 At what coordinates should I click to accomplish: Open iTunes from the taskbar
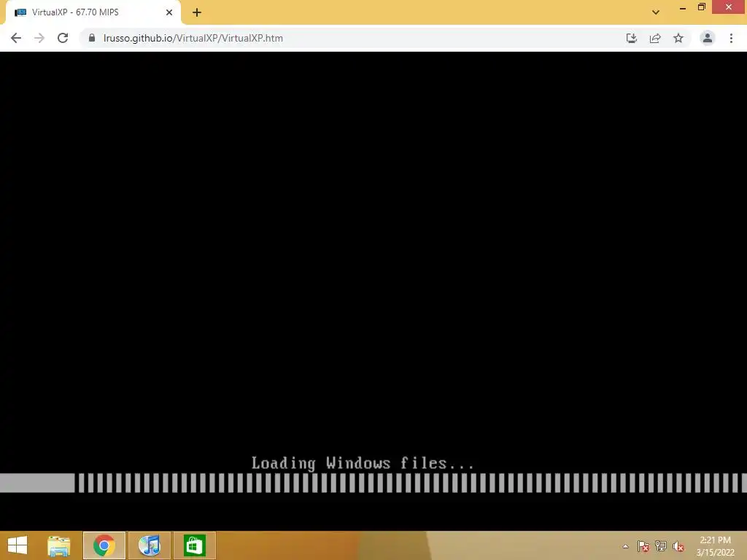[x=149, y=545]
